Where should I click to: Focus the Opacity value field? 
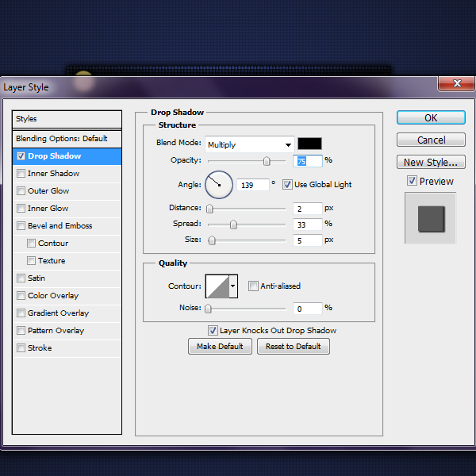tap(308, 161)
